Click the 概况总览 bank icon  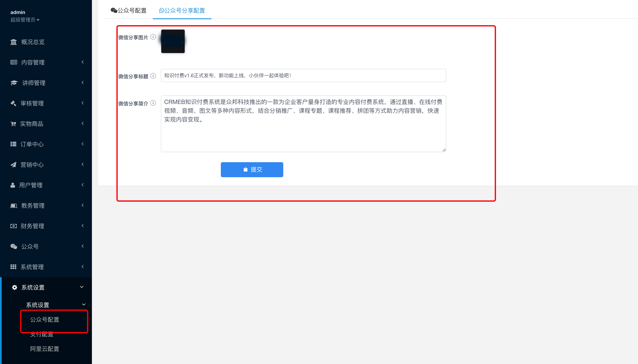pos(14,42)
